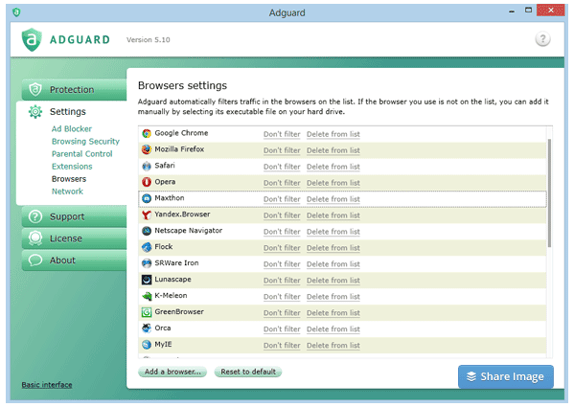Open the Protection section
The height and width of the screenshot is (407, 574).
(74, 90)
